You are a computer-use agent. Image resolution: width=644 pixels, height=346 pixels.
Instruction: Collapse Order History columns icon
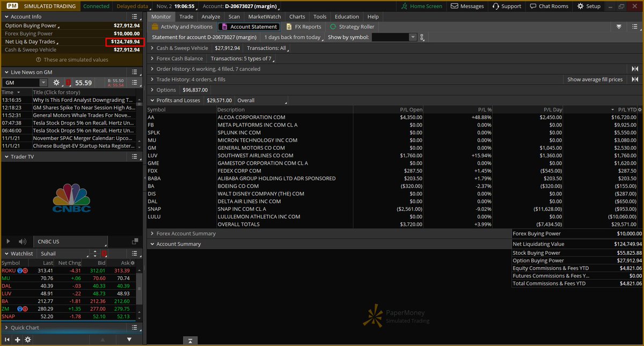(x=635, y=69)
